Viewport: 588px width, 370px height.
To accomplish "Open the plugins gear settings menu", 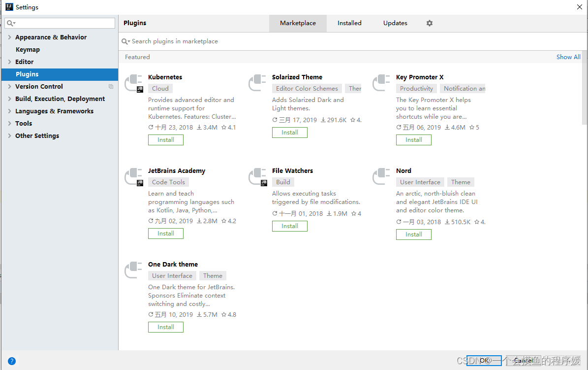I will coord(430,23).
